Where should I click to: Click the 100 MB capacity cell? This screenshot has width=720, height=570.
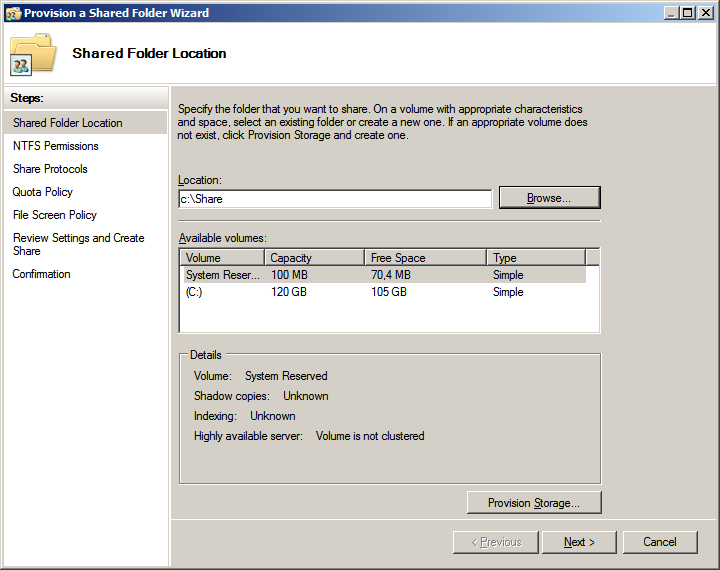tap(289, 275)
